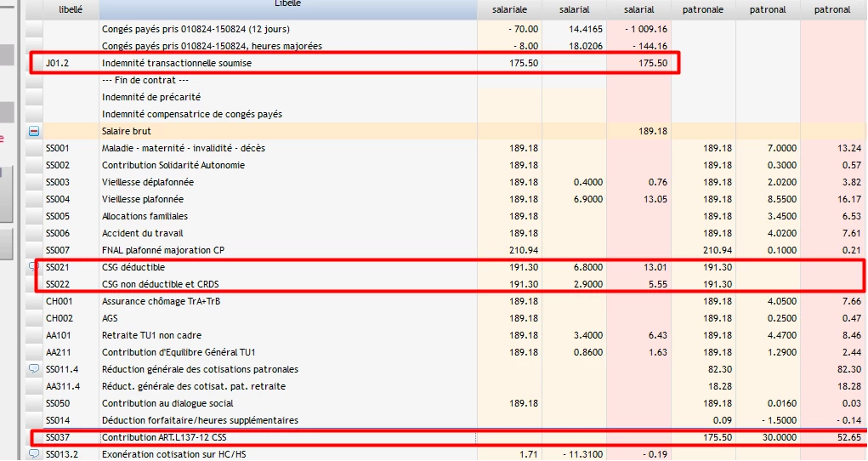Open comment bubble on SS013.2 row

[x=34, y=454]
